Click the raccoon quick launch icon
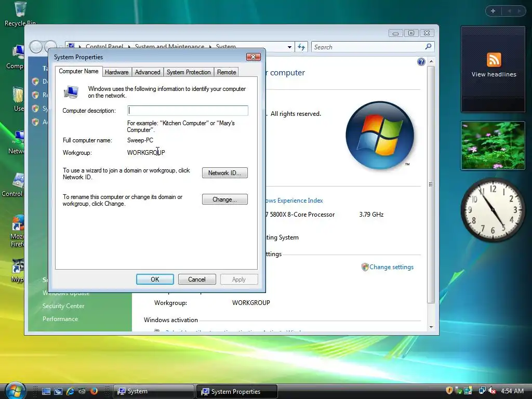532x399 pixels. tap(82, 391)
